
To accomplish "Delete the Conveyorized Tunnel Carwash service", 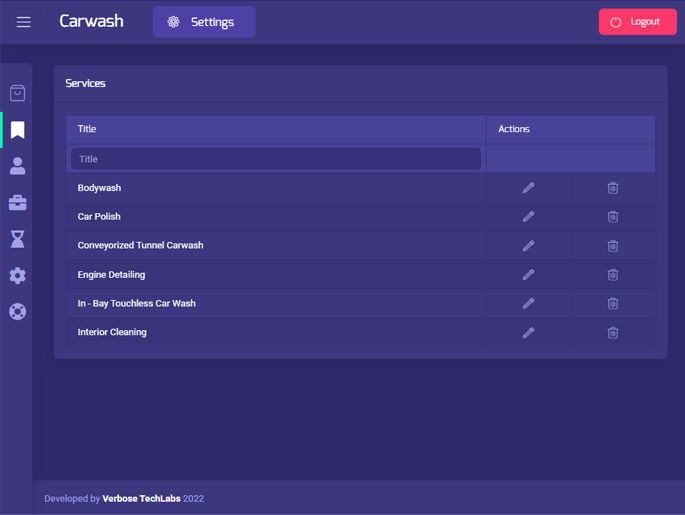I will (x=612, y=246).
